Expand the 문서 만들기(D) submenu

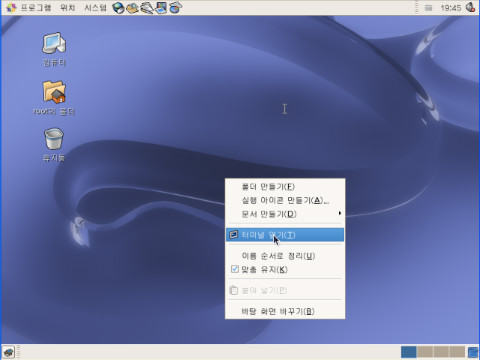pos(285,214)
